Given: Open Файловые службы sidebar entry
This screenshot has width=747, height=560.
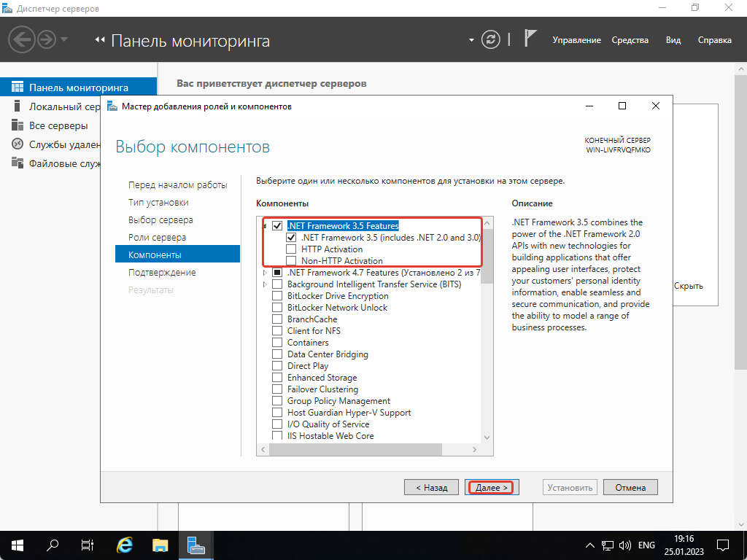Looking at the screenshot, I should [55, 163].
